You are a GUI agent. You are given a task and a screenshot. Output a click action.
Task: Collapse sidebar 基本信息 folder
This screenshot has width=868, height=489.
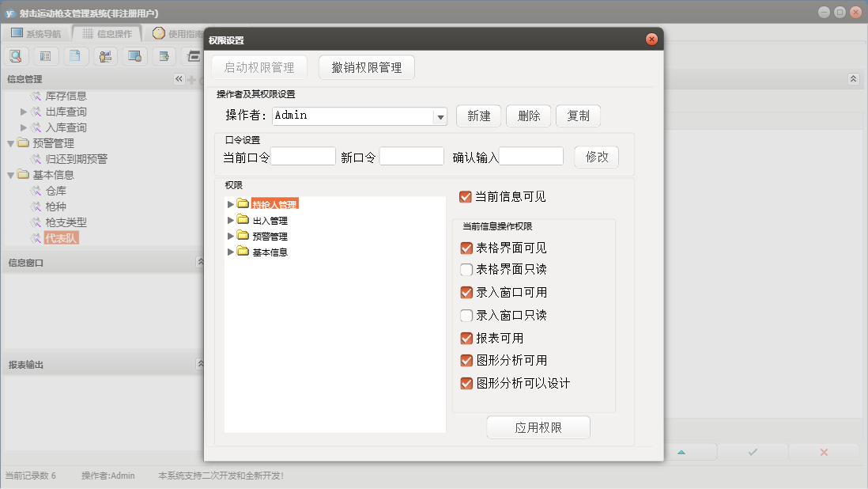(10, 176)
